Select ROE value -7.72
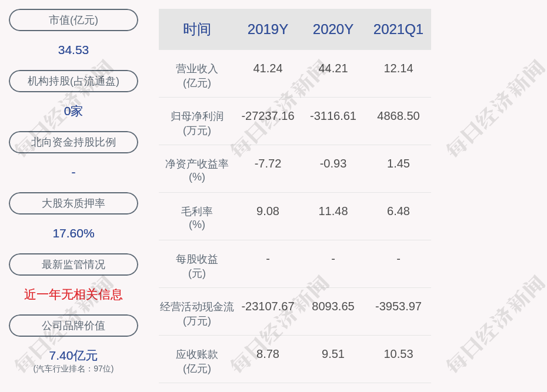 (268, 163)
